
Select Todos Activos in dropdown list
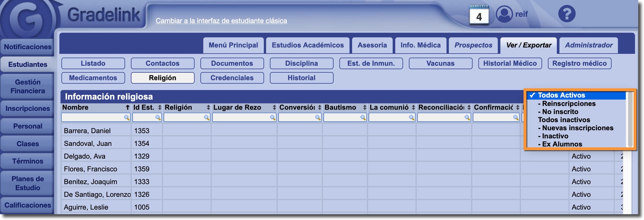(x=561, y=95)
